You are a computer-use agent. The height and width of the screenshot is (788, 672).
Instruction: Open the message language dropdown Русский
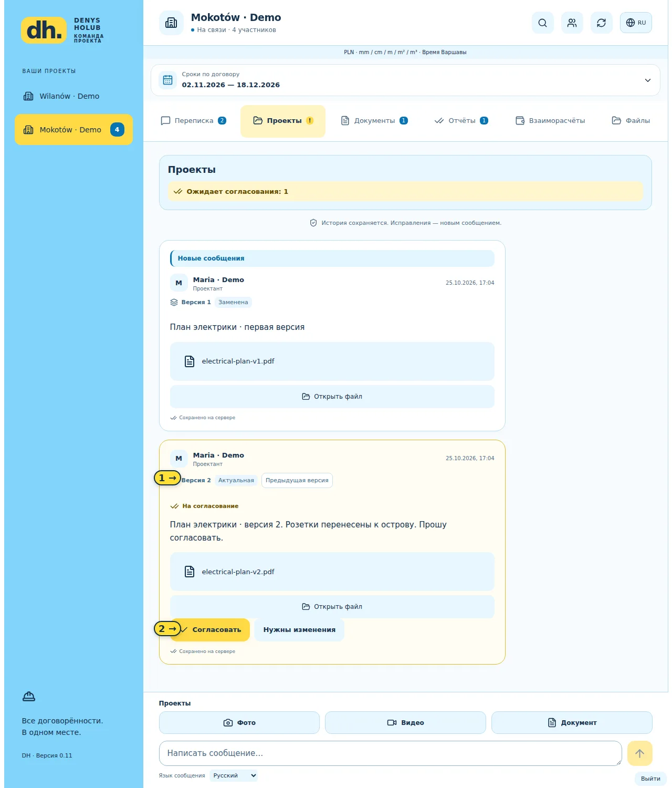point(234,775)
